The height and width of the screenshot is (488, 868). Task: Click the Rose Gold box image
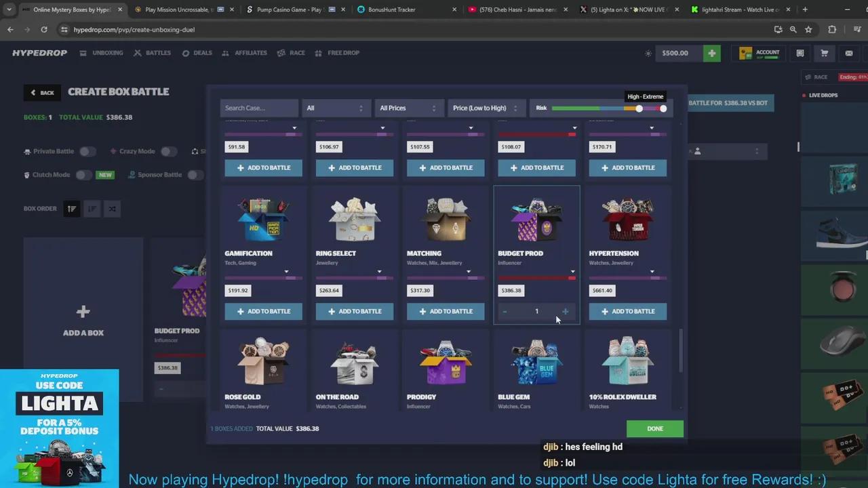coord(263,363)
